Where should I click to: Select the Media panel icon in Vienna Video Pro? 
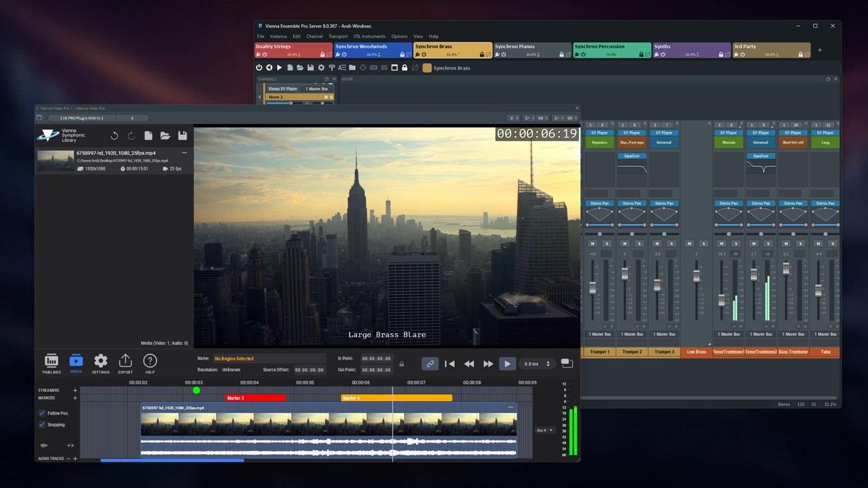point(75,360)
